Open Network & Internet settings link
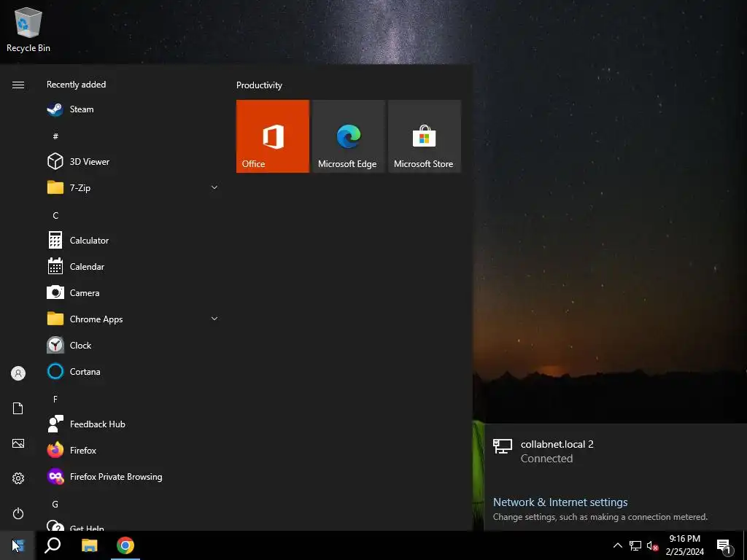747x560 pixels. click(560, 502)
